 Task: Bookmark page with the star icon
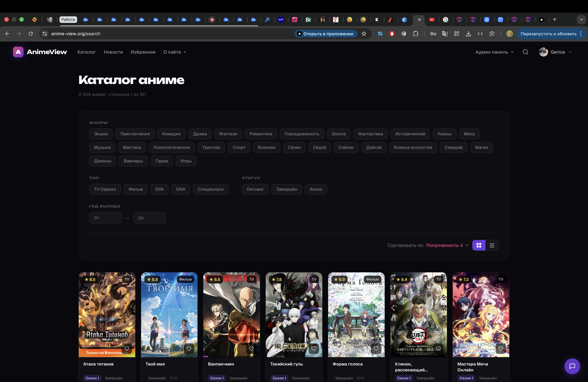pos(364,34)
